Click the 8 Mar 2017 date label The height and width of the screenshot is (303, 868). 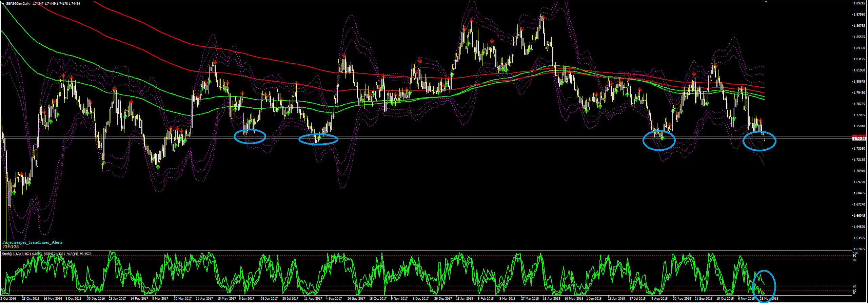click(x=160, y=299)
